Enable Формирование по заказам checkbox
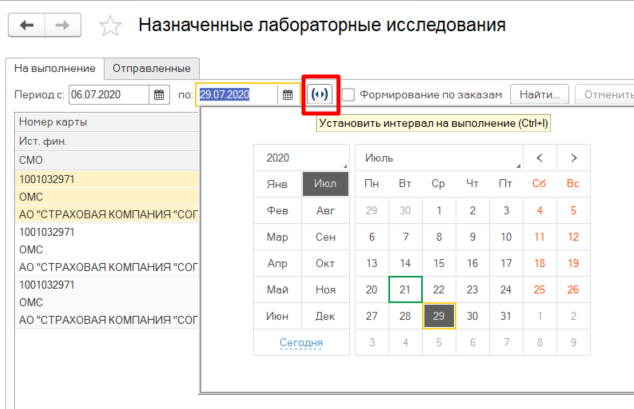This screenshot has width=634, height=409. pyautogui.click(x=348, y=95)
